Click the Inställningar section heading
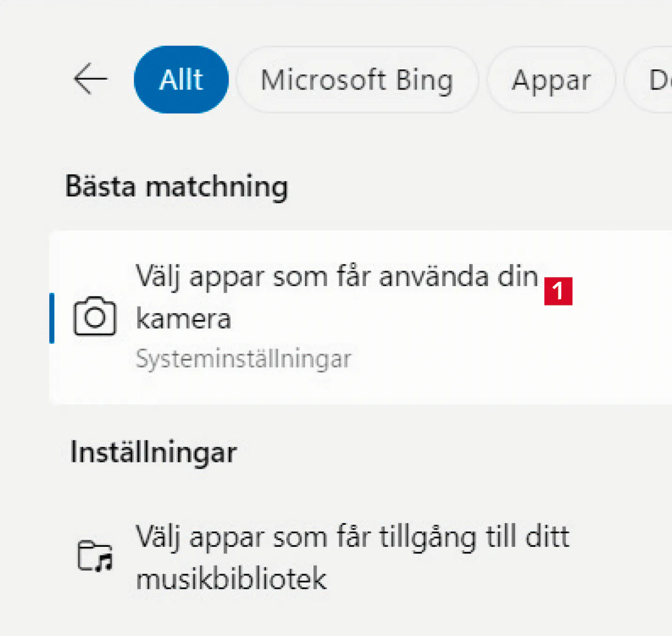The width and height of the screenshot is (672, 636). [x=153, y=453]
